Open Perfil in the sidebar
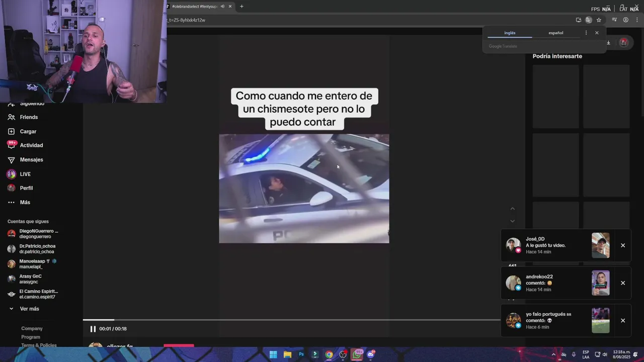This screenshot has height=362, width=644. pyautogui.click(x=20, y=188)
